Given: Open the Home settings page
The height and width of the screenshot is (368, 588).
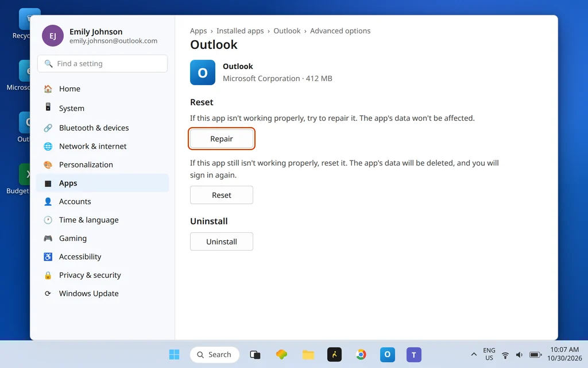Looking at the screenshot, I should (102, 89).
